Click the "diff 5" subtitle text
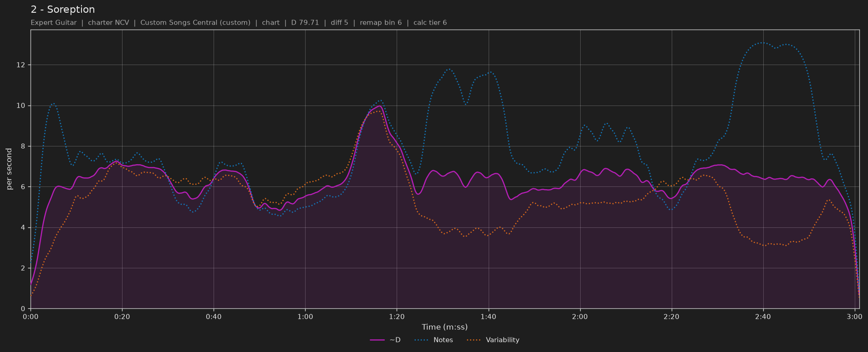868x352 pixels. [339, 23]
